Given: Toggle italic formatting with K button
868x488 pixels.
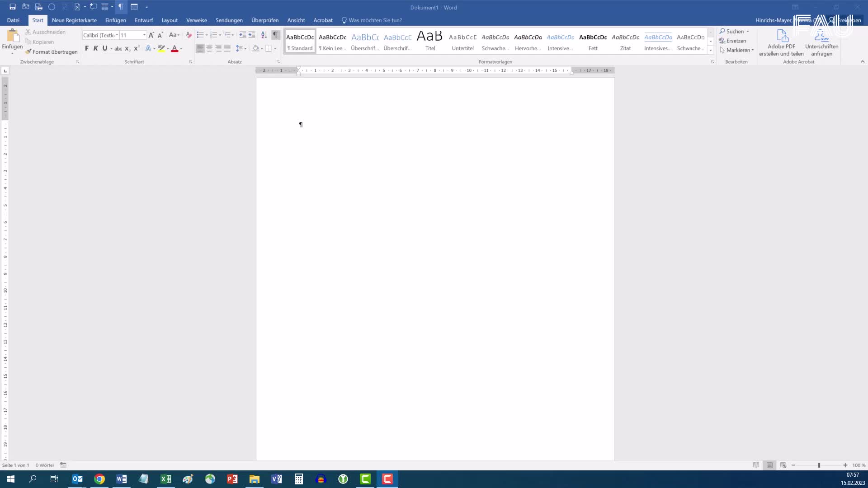Looking at the screenshot, I should pyautogui.click(x=96, y=48).
